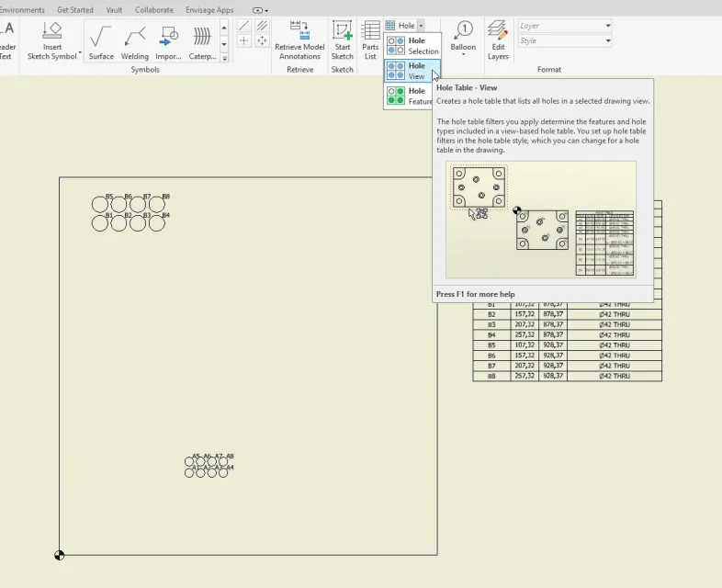Switch to the Get Started tab
722x588 pixels.
pyautogui.click(x=75, y=10)
